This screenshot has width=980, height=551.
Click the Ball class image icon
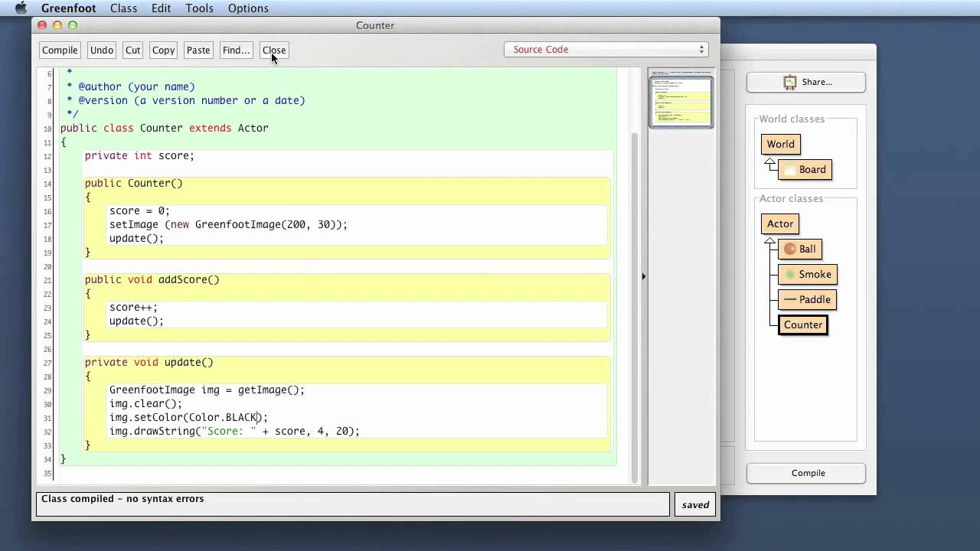coord(790,249)
